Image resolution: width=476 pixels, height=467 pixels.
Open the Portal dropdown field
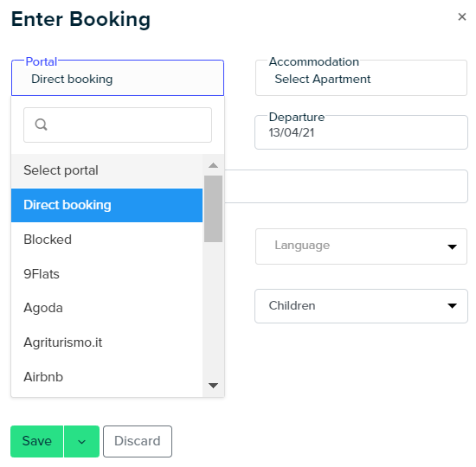coord(118,78)
